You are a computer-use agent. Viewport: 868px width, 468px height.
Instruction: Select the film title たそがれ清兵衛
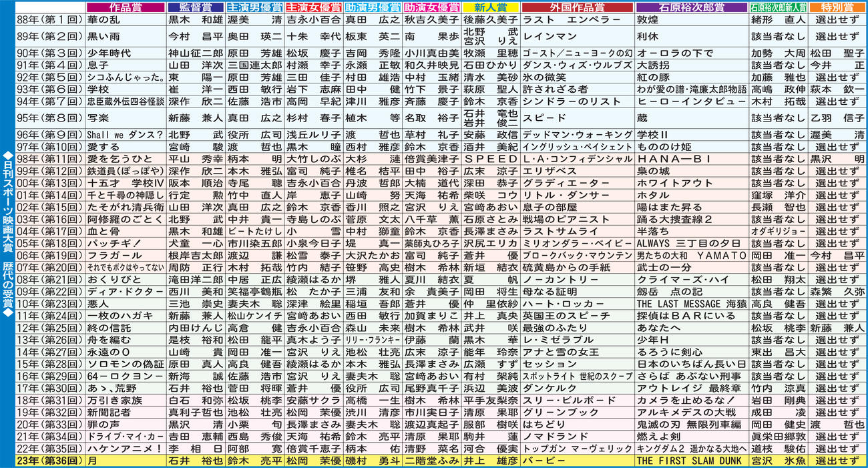click(x=125, y=206)
